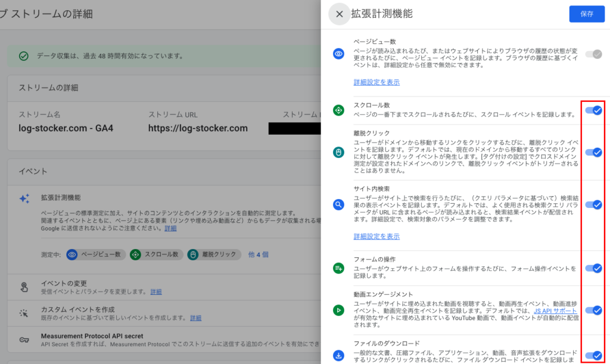This screenshot has width=610, height=364.
Task: Click the pageview eye icon
Action: pyautogui.click(x=338, y=54)
